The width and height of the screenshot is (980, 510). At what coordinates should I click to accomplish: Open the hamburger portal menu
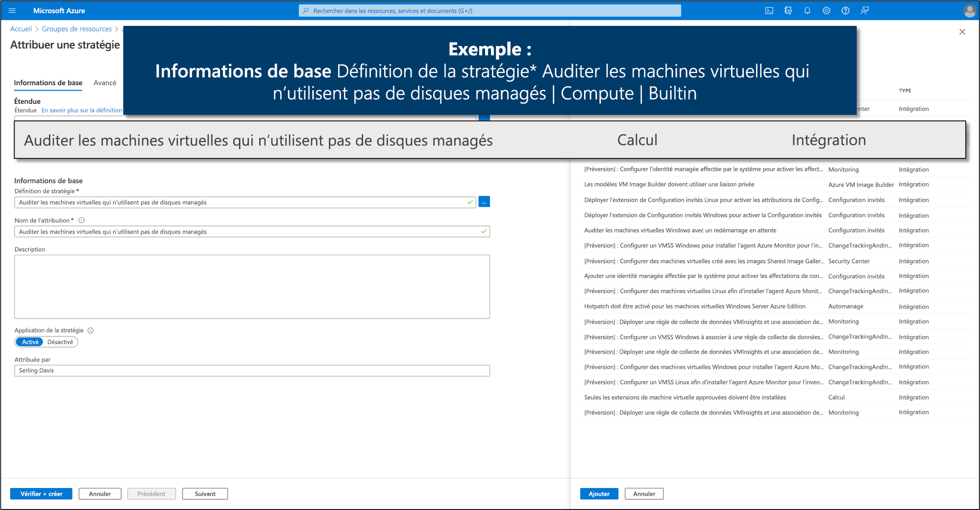[12, 10]
